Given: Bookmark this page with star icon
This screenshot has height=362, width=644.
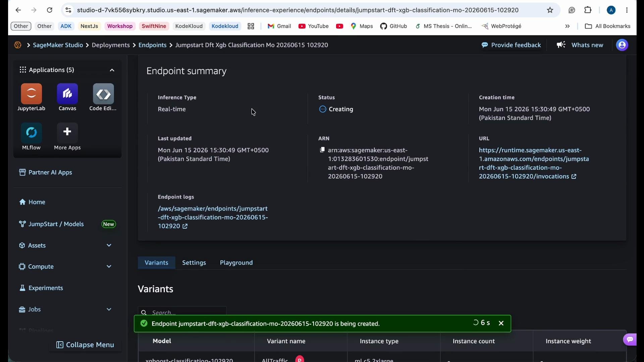Looking at the screenshot, I should 550,10.
